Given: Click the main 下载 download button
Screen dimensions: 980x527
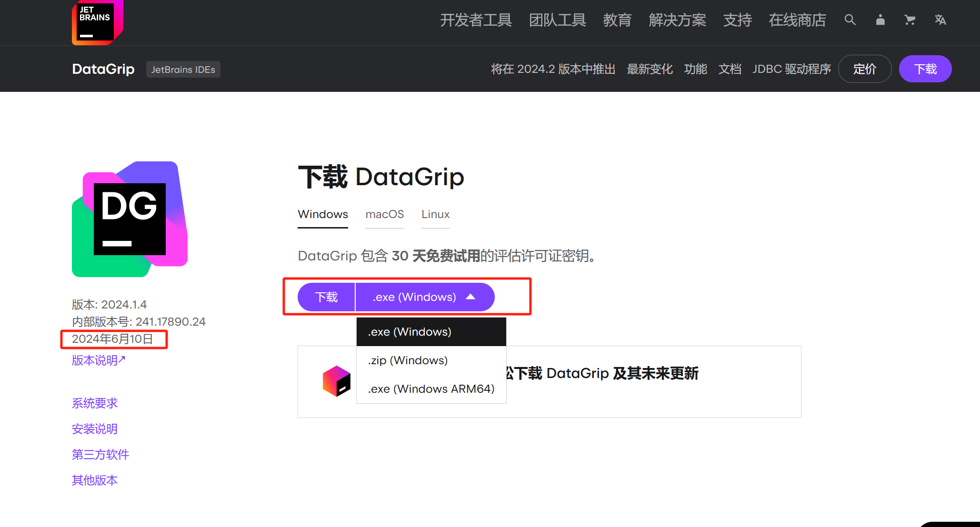Looking at the screenshot, I should (326, 297).
